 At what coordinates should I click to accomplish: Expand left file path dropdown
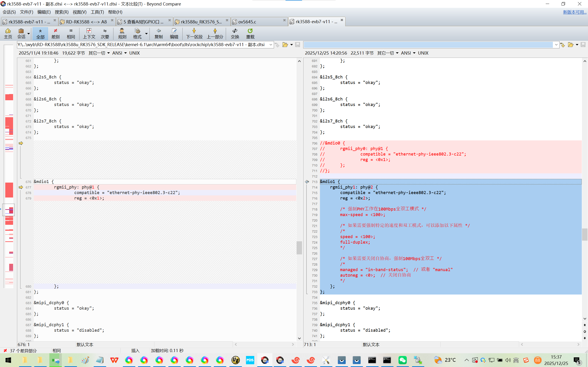271,45
